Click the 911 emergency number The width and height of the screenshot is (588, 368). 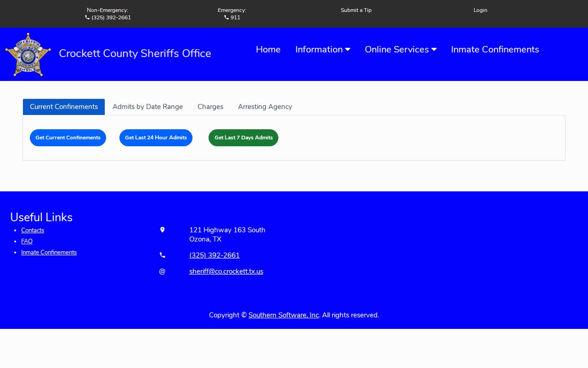235,17
